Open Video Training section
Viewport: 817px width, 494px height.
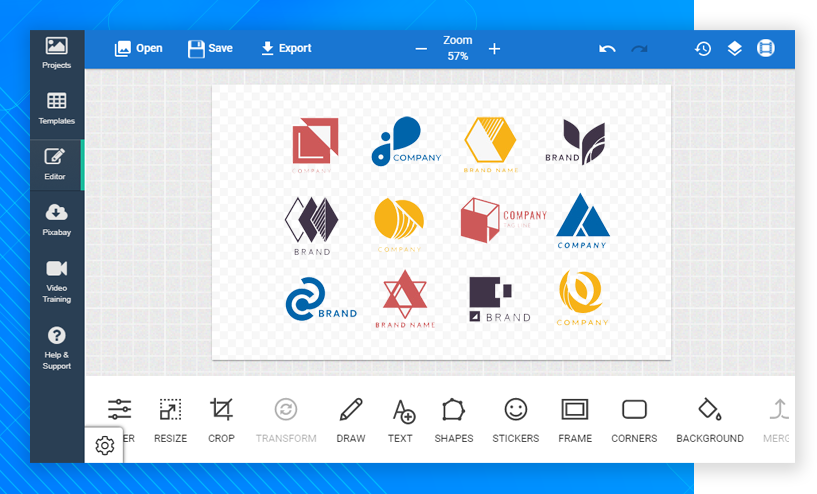pos(56,281)
